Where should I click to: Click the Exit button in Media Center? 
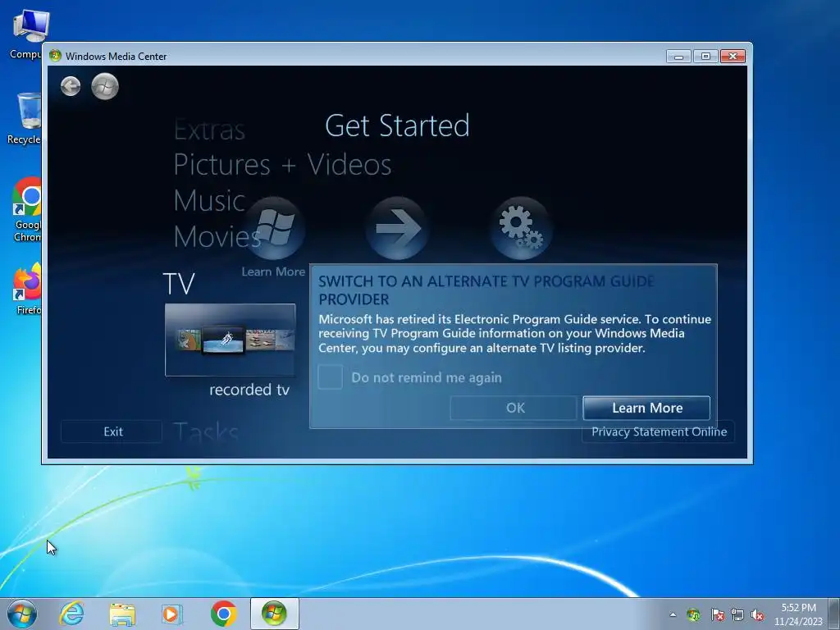[x=112, y=431]
